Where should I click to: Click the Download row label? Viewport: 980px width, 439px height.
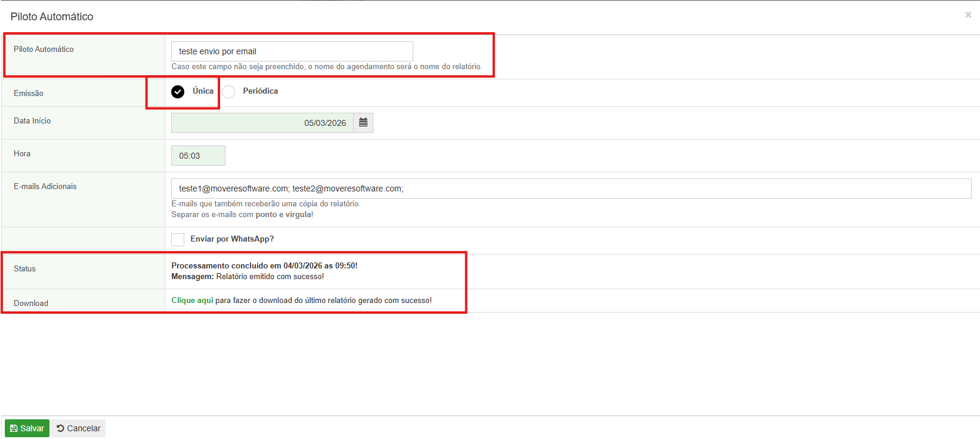pyautogui.click(x=31, y=304)
